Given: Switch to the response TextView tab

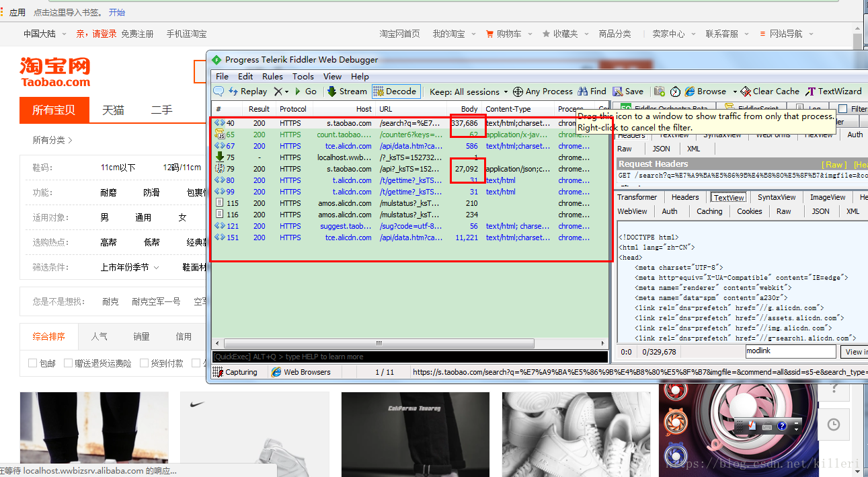Looking at the screenshot, I should (729, 198).
